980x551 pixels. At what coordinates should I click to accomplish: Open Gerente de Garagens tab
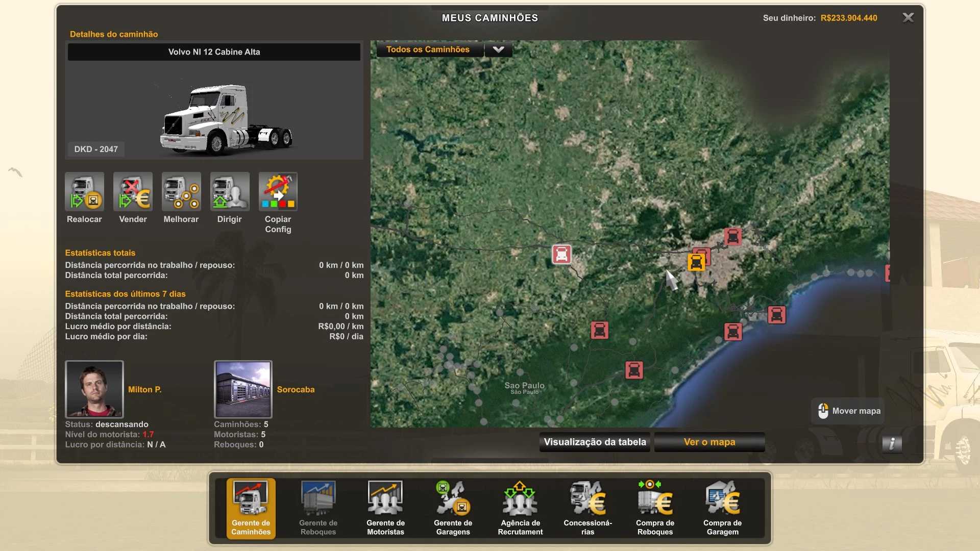[453, 508]
